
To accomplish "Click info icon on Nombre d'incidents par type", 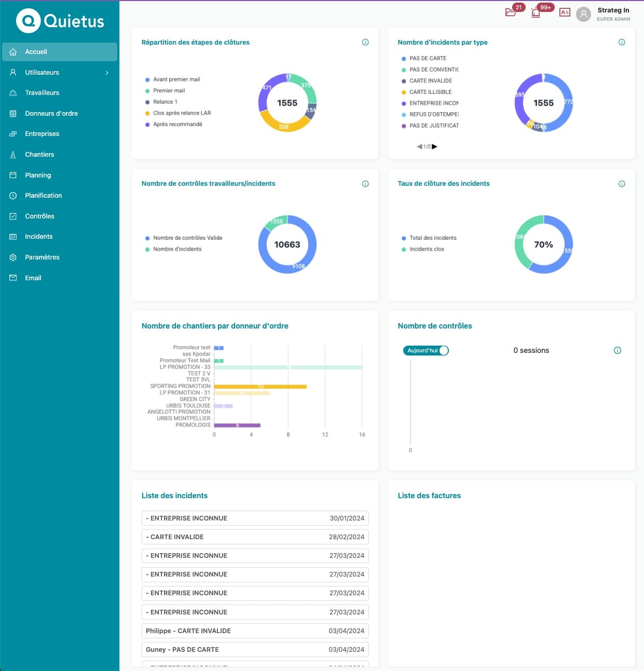I will (x=622, y=43).
